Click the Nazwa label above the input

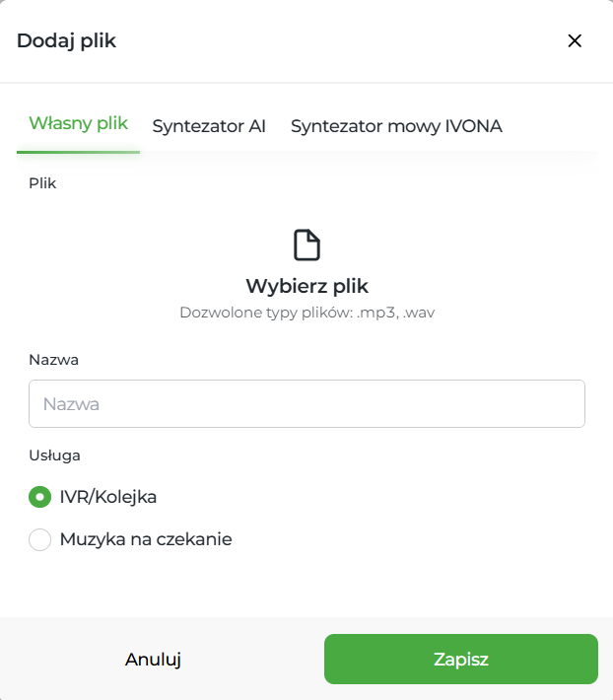(53, 360)
